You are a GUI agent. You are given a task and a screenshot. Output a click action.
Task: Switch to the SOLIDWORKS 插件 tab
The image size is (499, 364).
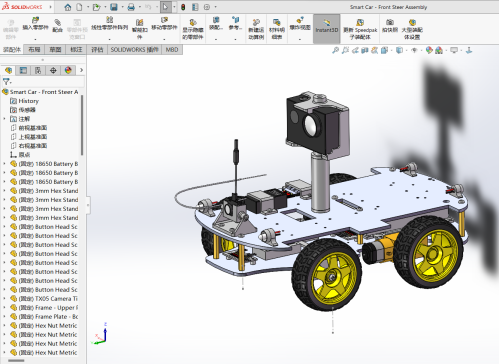(x=134, y=50)
